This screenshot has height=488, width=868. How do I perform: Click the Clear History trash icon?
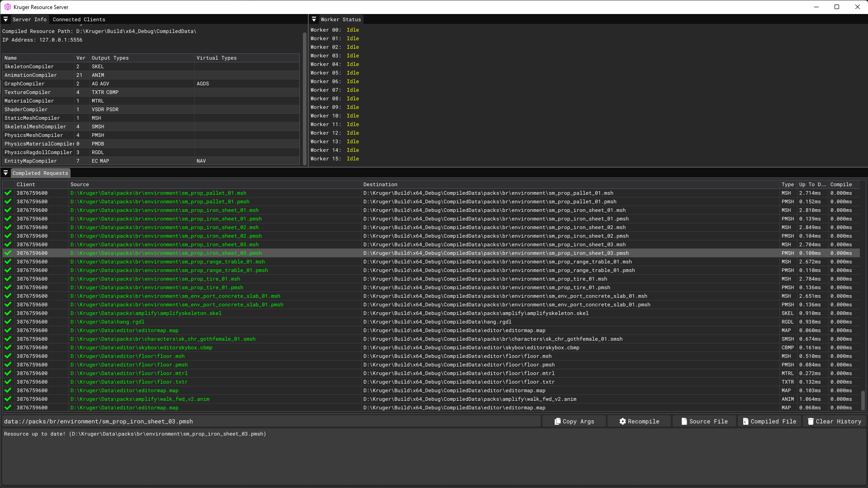click(x=811, y=421)
